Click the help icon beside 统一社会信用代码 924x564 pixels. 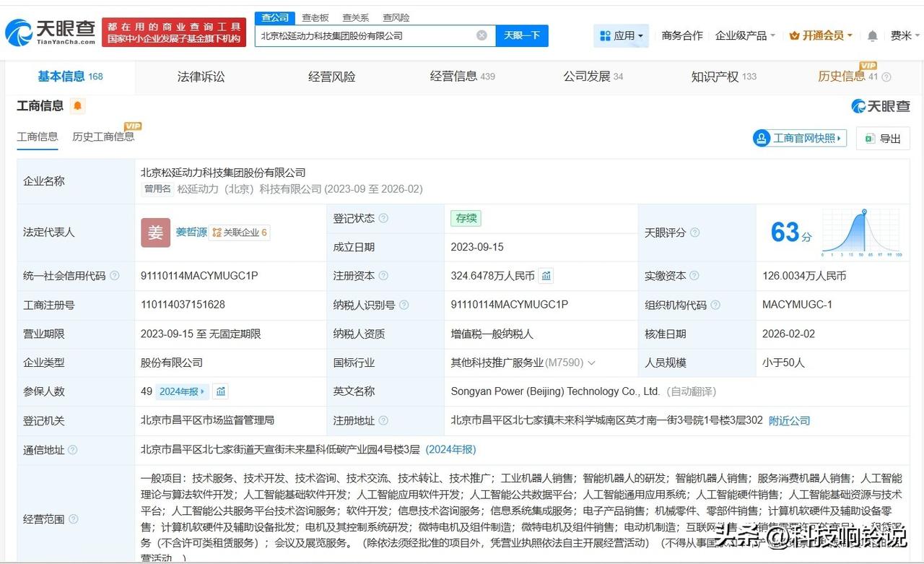(x=114, y=276)
